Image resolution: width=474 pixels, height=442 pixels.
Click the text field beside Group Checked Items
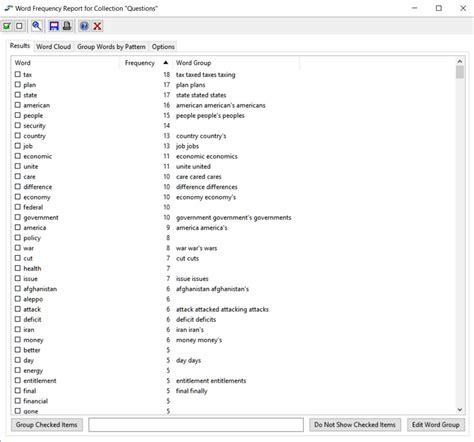tap(196, 425)
